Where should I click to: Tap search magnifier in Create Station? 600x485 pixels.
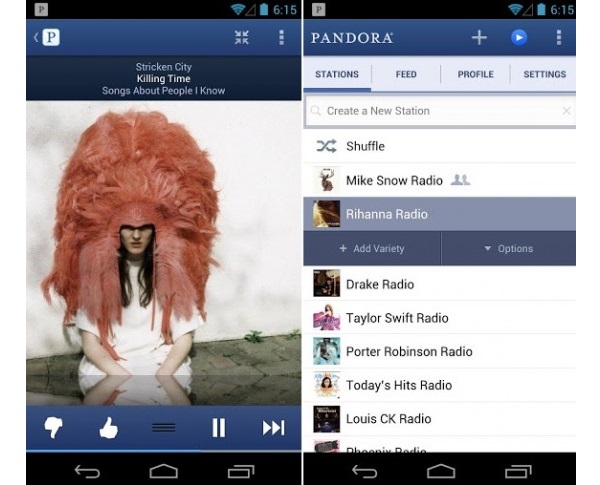(x=316, y=111)
